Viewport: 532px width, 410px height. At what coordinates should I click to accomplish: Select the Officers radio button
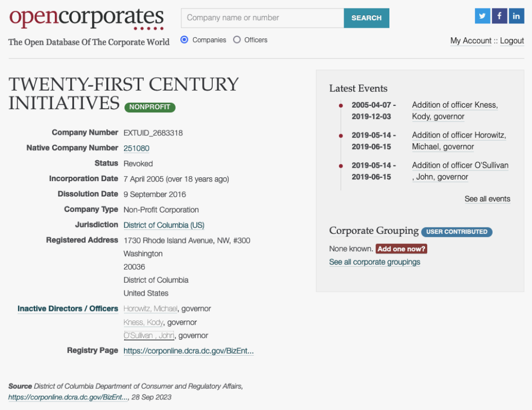click(237, 39)
